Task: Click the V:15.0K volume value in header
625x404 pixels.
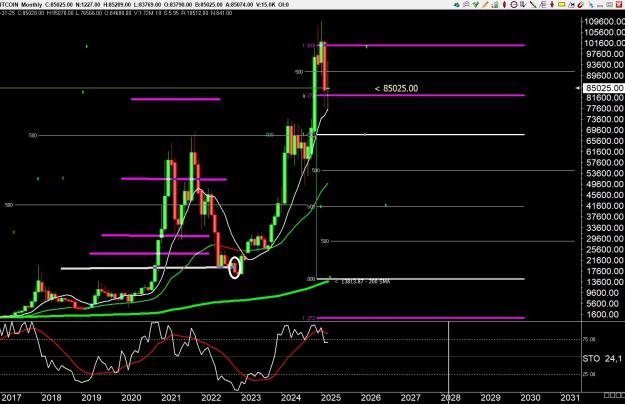Action: (x=265, y=4)
